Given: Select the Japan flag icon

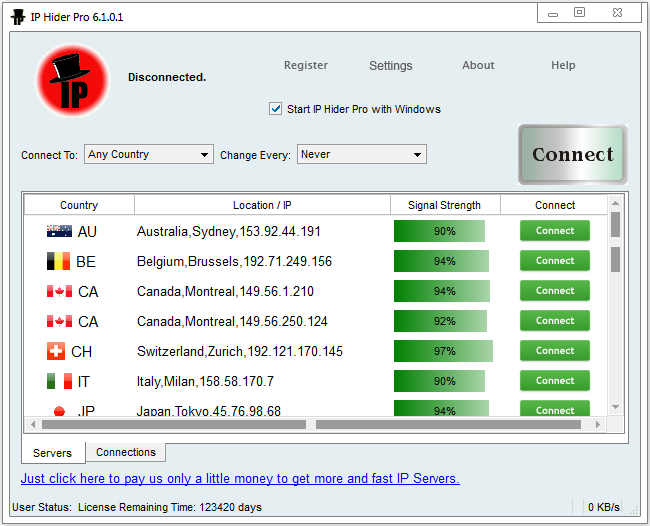Looking at the screenshot, I should tap(59, 411).
